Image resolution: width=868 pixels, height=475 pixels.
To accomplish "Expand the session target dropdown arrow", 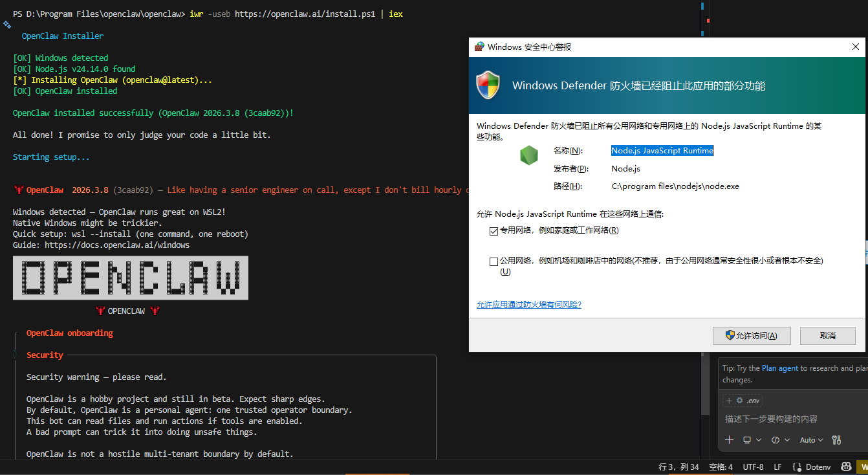I will [759, 440].
